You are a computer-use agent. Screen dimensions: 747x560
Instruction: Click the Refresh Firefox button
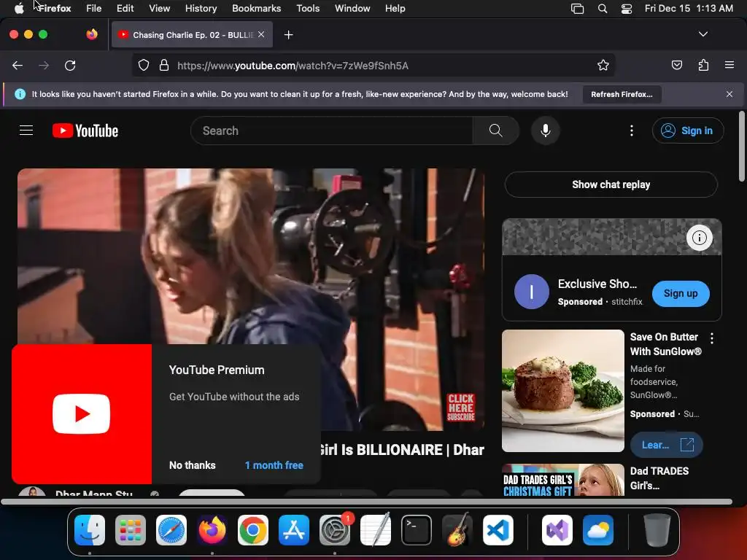(622, 94)
